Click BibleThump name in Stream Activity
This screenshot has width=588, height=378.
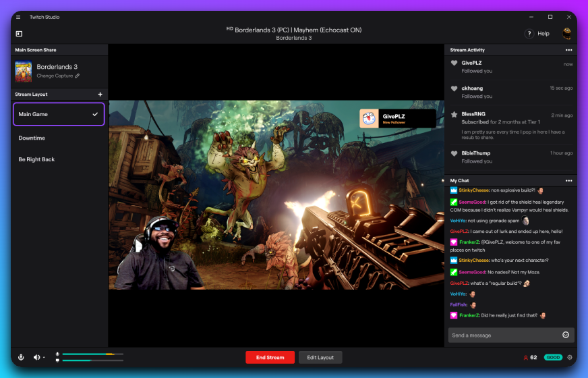(476, 153)
